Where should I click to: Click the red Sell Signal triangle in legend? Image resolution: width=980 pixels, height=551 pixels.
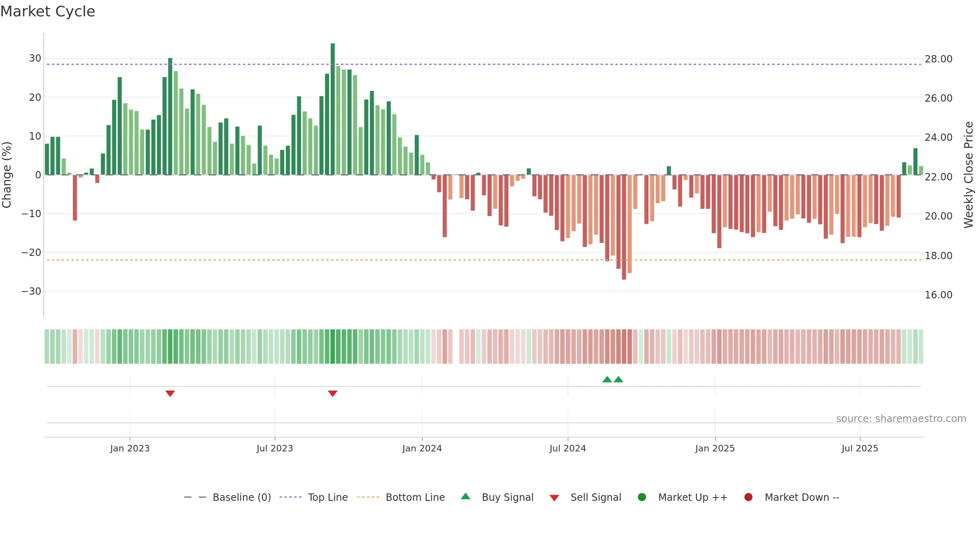pyautogui.click(x=554, y=498)
